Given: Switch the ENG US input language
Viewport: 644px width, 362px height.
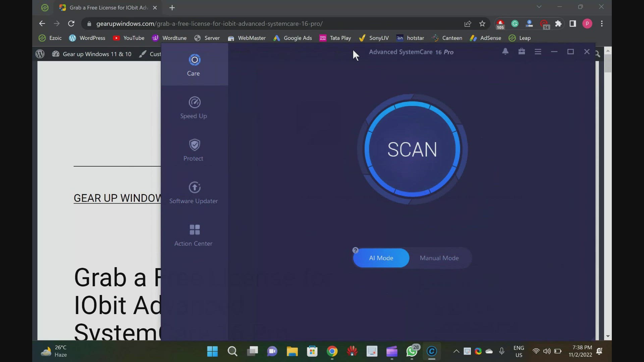Looking at the screenshot, I should tap(519, 351).
